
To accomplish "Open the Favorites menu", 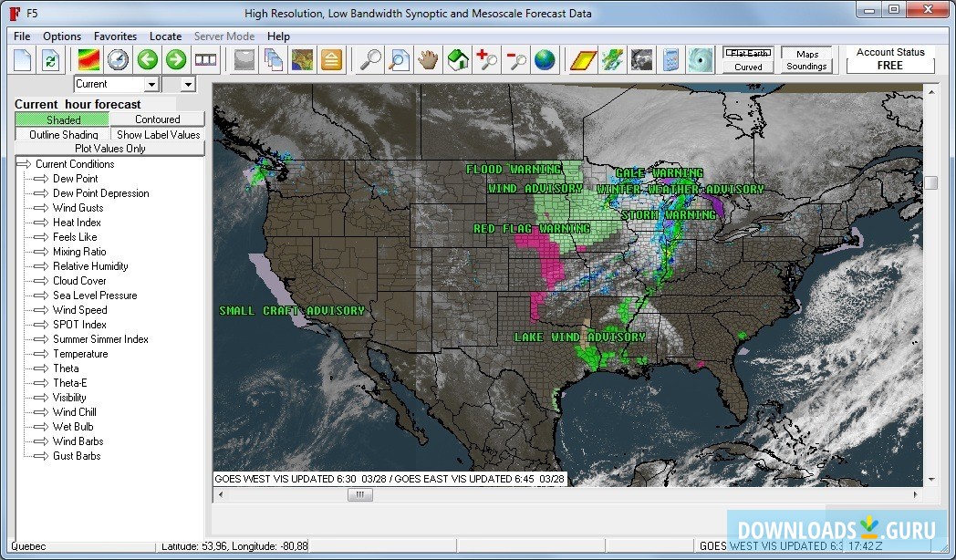I will (x=115, y=36).
